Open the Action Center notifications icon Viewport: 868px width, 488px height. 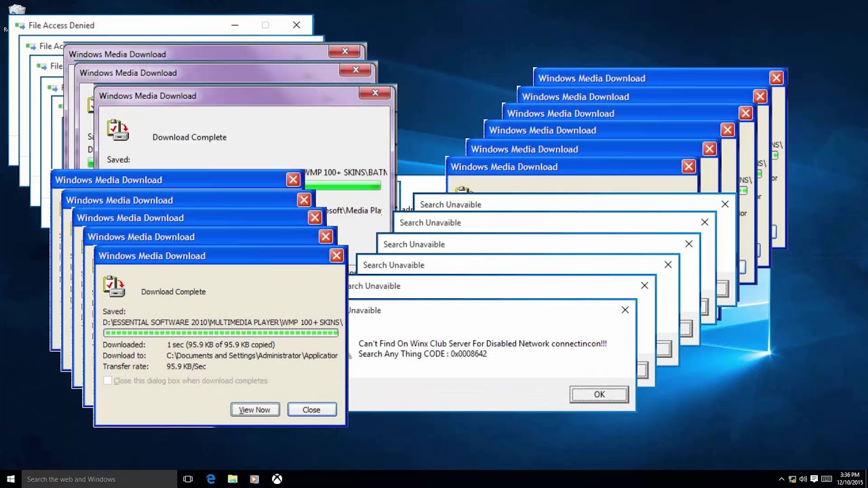click(x=814, y=479)
